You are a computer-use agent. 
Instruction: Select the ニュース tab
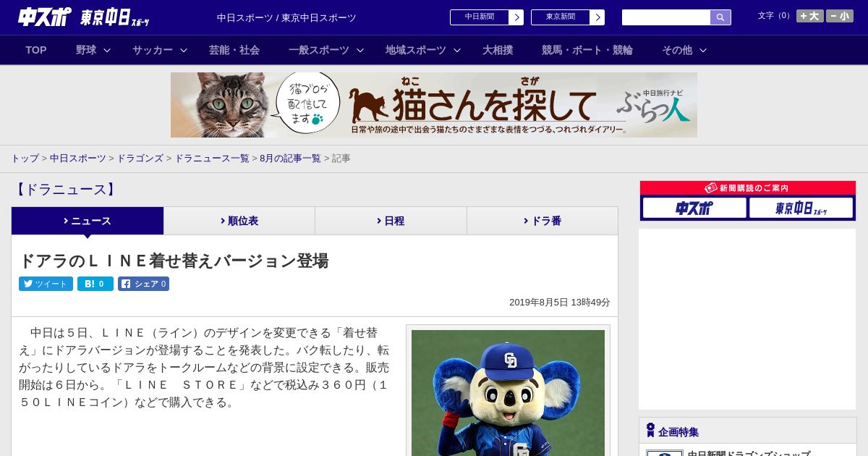(x=88, y=221)
